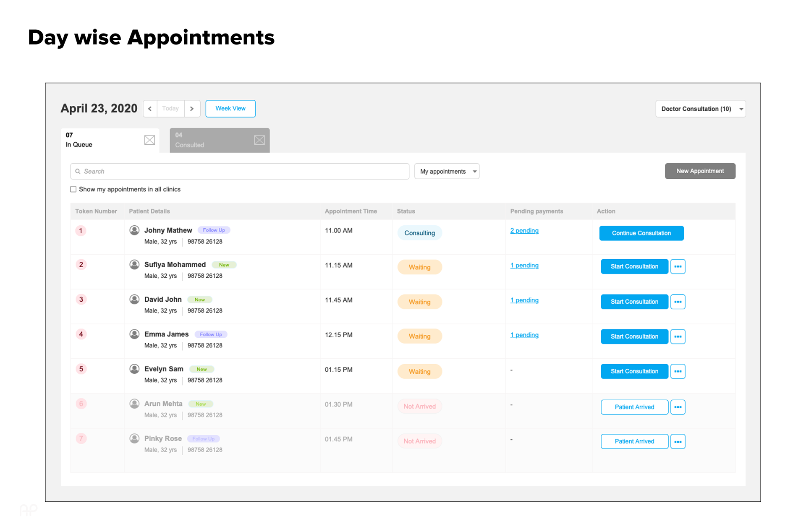Click the previous day arrow button
806x532 pixels.
[150, 109]
